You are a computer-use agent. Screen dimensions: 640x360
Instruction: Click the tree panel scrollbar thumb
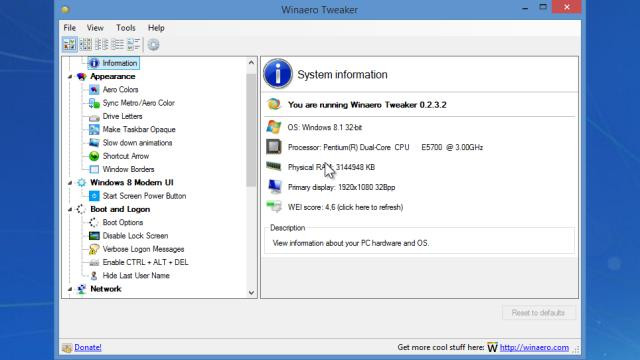(251, 130)
